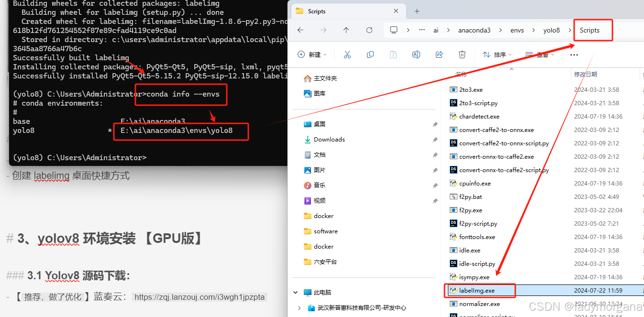Select the isympy.exe file
Viewport: 644px width, 317px height.
click(474, 277)
